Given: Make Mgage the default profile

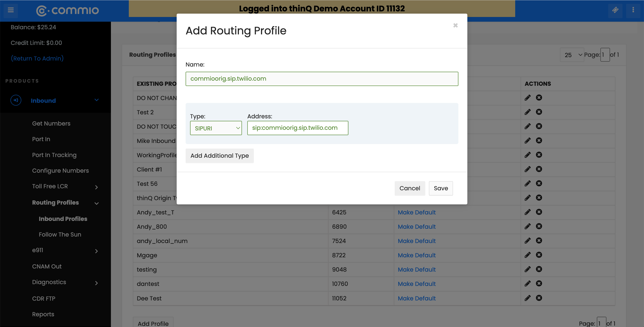Looking at the screenshot, I should 417,255.
